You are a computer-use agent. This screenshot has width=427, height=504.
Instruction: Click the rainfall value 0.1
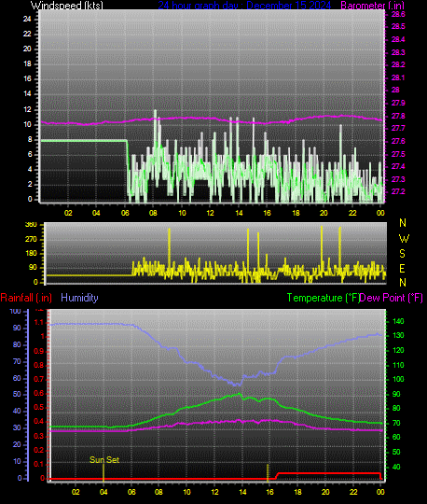click(39, 464)
